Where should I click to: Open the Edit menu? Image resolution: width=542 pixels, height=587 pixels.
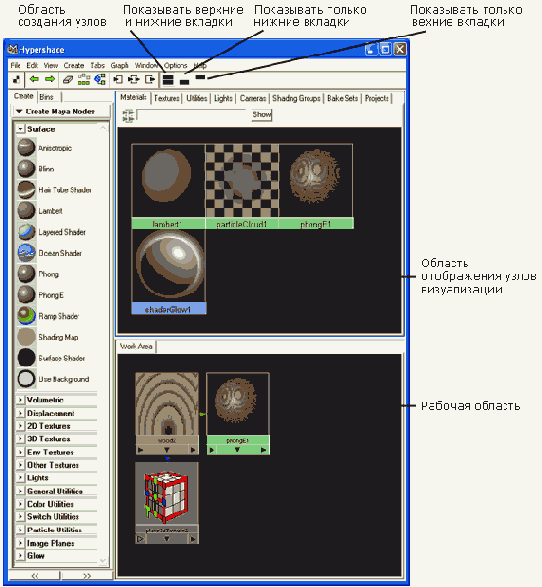(32, 66)
